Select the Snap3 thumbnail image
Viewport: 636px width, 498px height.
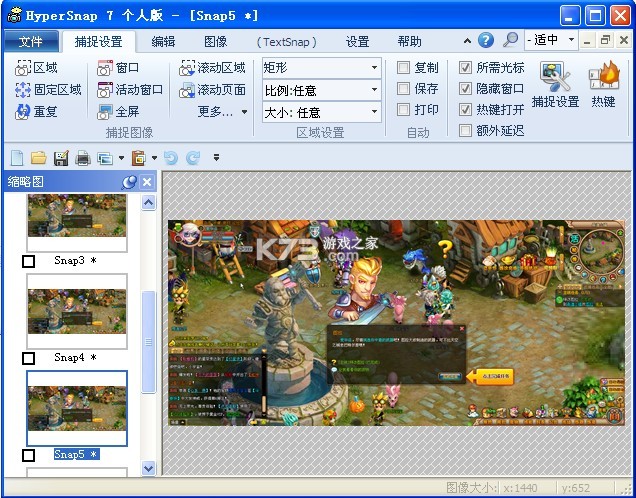pos(77,222)
